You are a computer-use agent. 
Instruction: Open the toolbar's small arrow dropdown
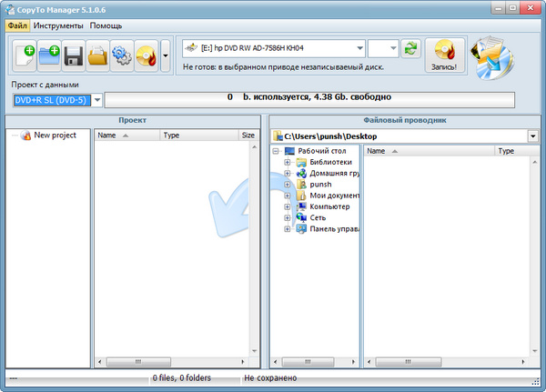pyautogui.click(x=165, y=56)
